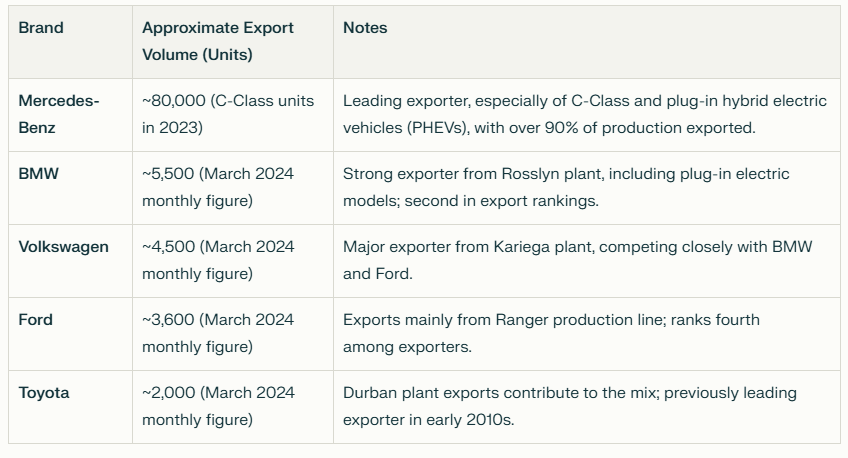This screenshot has width=848, height=458.
Task: Click the Ranger production line notes text
Action: point(551,334)
